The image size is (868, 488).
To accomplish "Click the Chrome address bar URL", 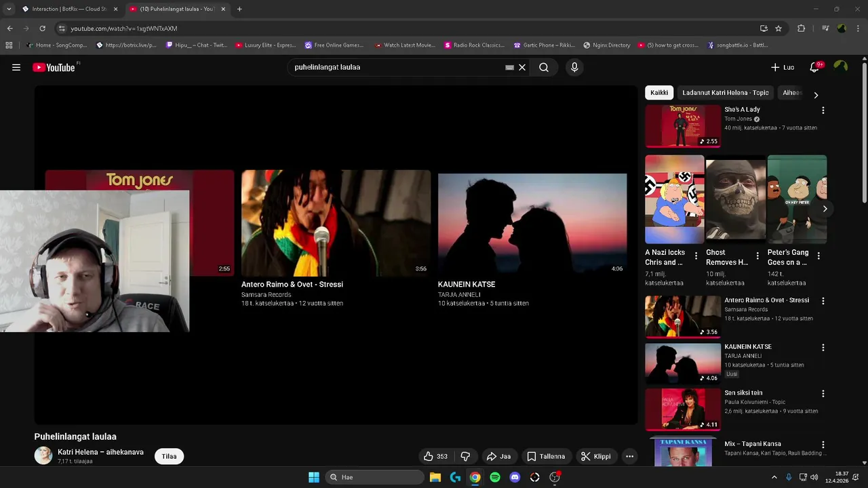I will pos(124,28).
